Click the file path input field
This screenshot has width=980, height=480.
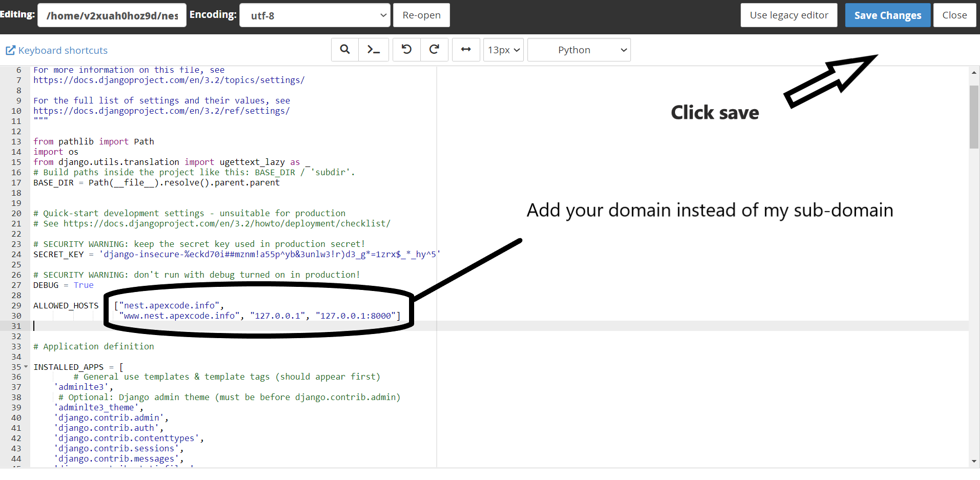[x=112, y=15]
